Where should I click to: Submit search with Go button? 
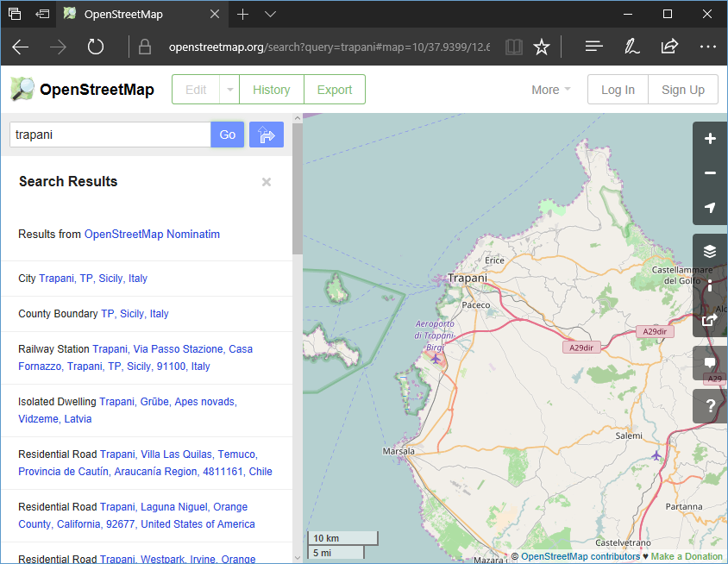[x=228, y=135]
